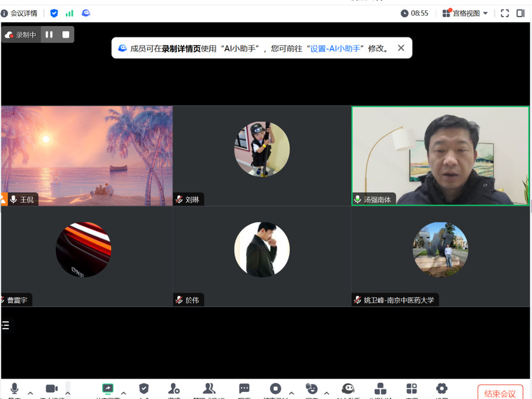Image resolution: width=532 pixels, height=399 pixels.
Task: Open the settings gear in bottom toolbar
Action: (x=441, y=389)
